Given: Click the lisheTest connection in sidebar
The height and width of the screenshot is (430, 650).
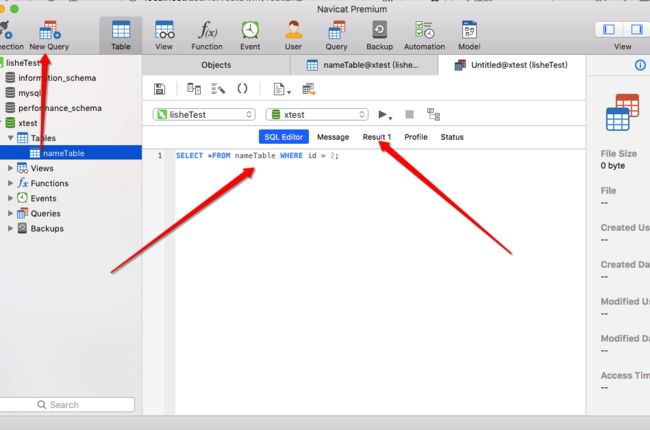Looking at the screenshot, I should pos(22,63).
